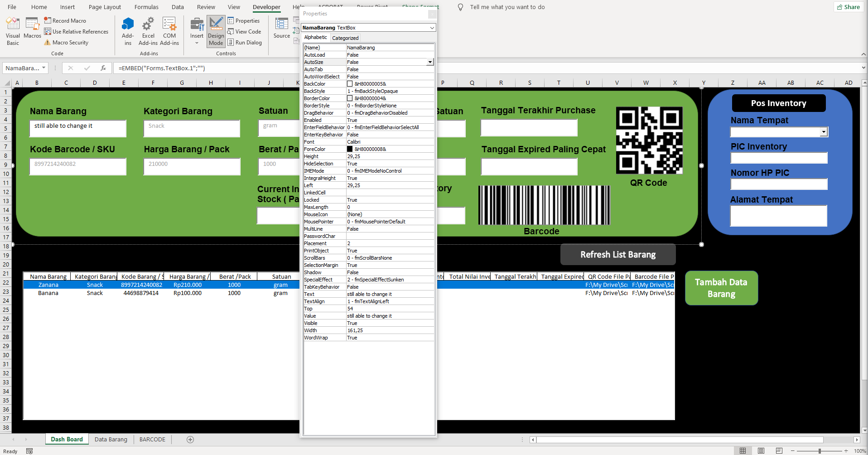The image size is (868, 455).
Task: Click Refresh List Barang button
Action: click(618, 255)
